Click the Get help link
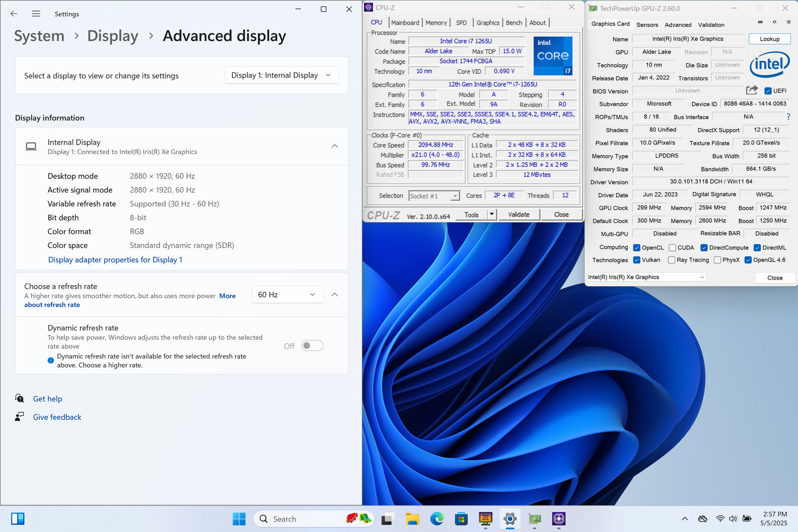This screenshot has height=532, width=798. pyautogui.click(x=48, y=399)
